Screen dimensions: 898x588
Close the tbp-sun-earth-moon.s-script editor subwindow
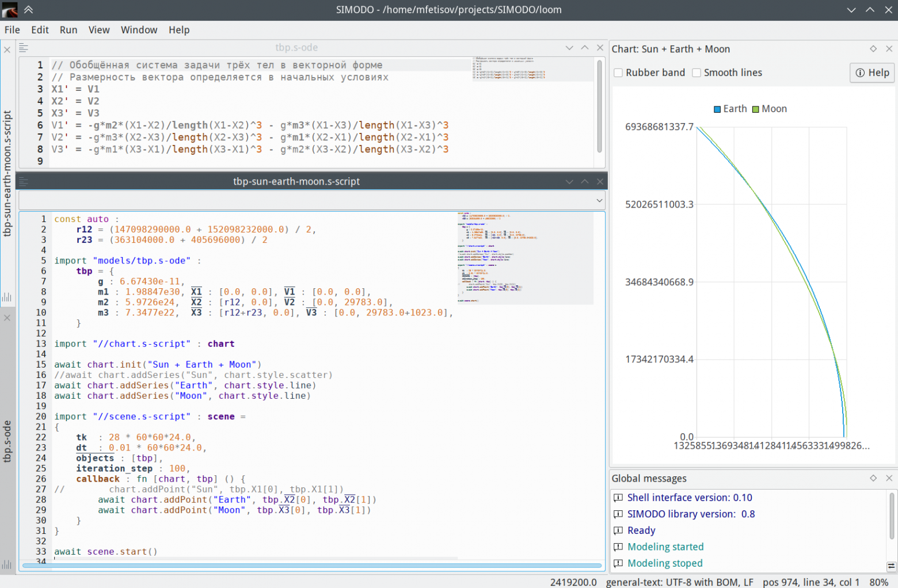(x=600, y=182)
